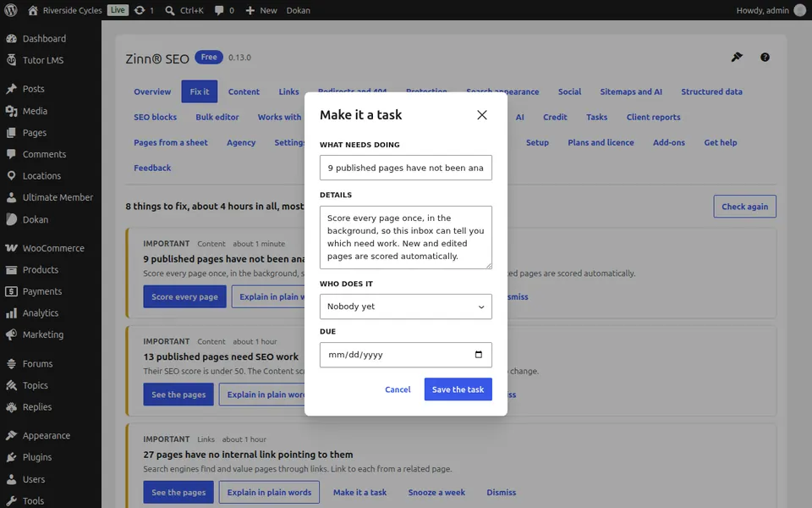This screenshot has height=508, width=812.
Task: Open WooCommerce from the sidebar
Action: click(51, 248)
